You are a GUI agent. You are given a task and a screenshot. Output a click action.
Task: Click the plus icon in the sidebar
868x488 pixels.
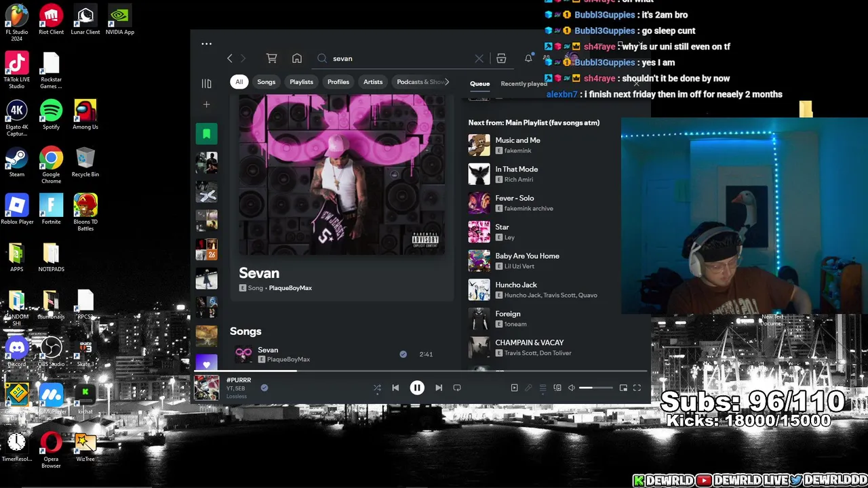tap(206, 104)
